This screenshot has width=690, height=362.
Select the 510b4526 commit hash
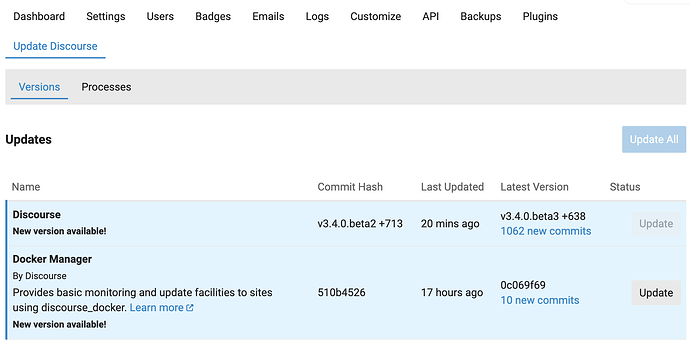click(341, 293)
